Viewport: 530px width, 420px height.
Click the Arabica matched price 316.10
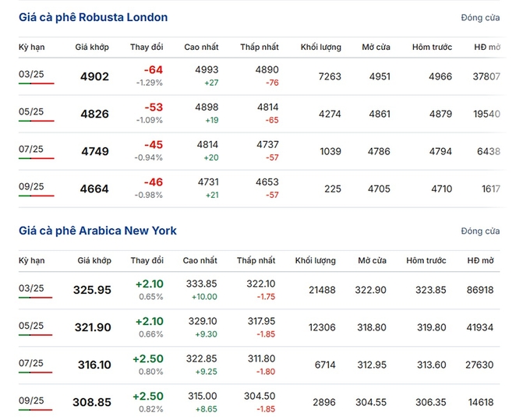pyautogui.click(x=94, y=365)
